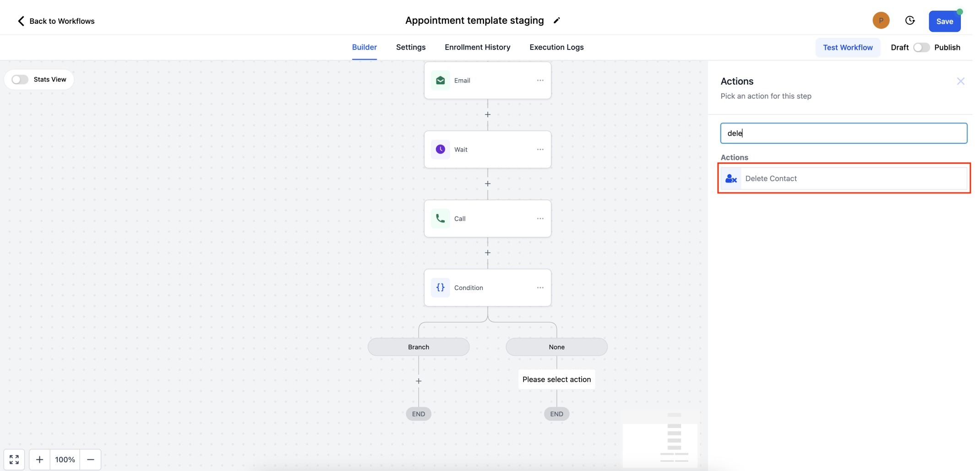
Task: Select the None branch node
Action: pyautogui.click(x=556, y=347)
